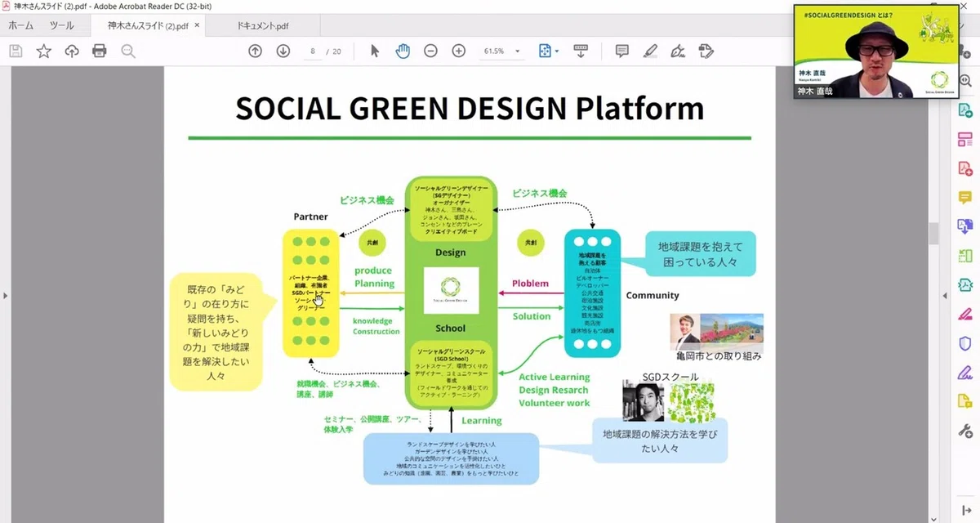Switch to the ドキュメント.pdf tab
Viewport: 980px width, 523px height.
pos(263,25)
